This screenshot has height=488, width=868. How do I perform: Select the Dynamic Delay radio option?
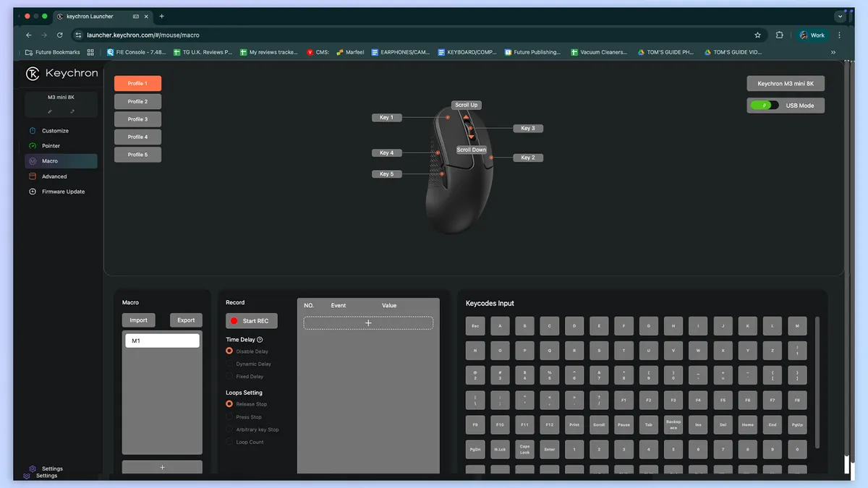(x=230, y=364)
